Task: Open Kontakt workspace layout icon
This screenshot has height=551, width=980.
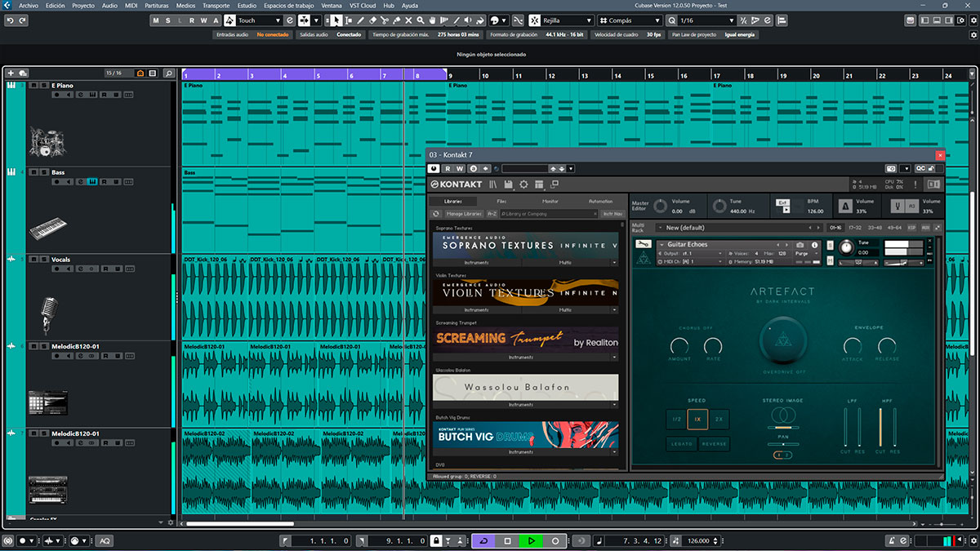Action: pyautogui.click(x=539, y=184)
